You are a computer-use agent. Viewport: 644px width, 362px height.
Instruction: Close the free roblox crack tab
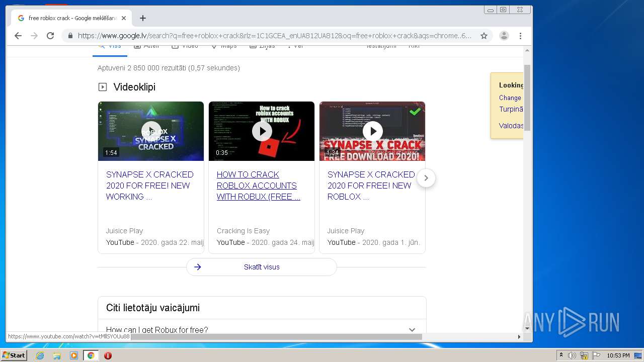[124, 18]
